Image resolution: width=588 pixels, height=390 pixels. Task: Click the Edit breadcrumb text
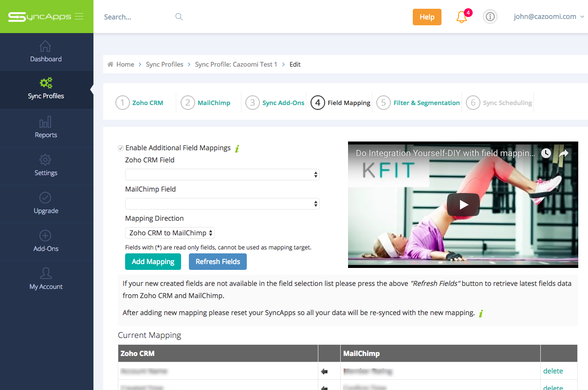(x=295, y=64)
